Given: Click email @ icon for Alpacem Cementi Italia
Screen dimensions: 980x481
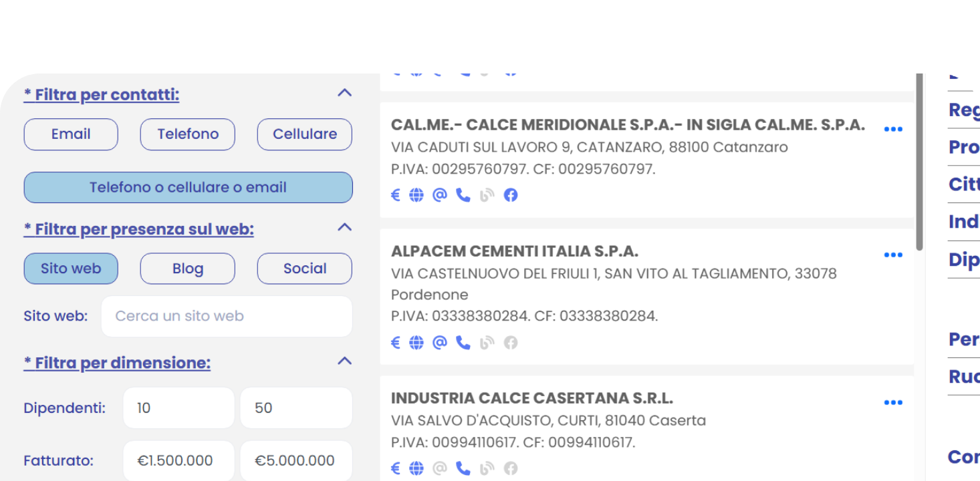Looking at the screenshot, I should pos(439,343).
